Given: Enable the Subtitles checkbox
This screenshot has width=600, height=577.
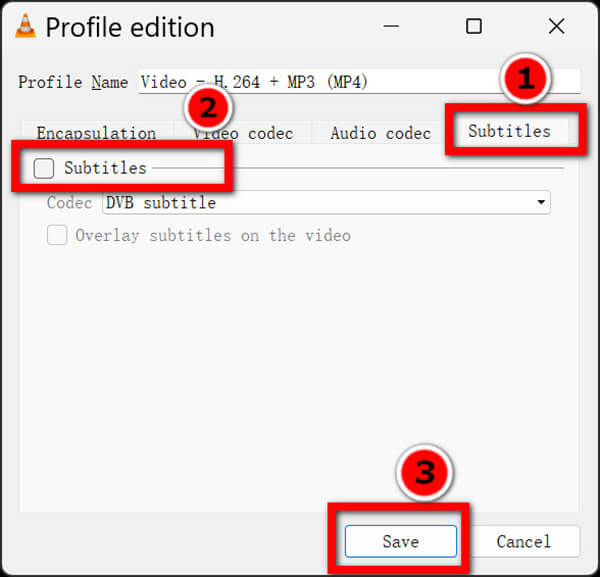Looking at the screenshot, I should (44, 168).
